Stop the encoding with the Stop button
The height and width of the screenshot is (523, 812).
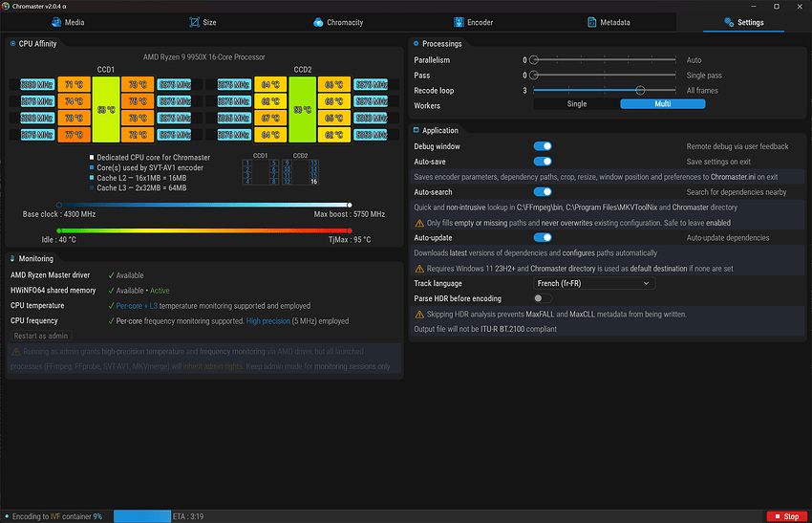(x=786, y=516)
